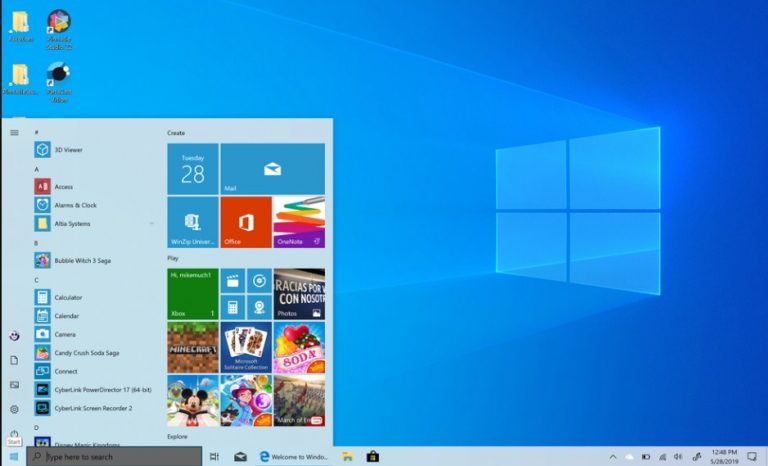Image resolution: width=768 pixels, height=466 pixels.
Task: Open the user account avatar in Start
Action: [14, 336]
